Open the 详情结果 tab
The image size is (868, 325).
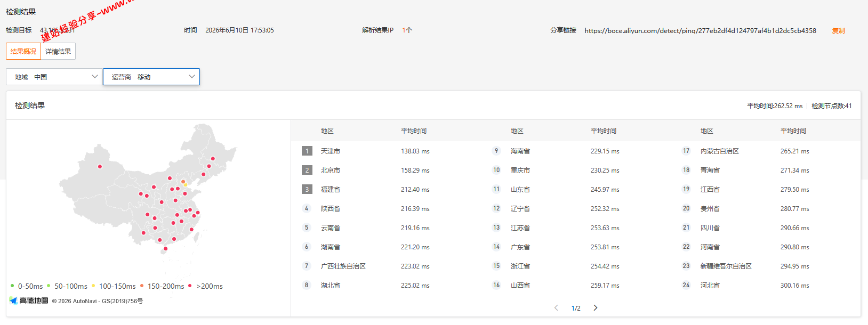58,51
